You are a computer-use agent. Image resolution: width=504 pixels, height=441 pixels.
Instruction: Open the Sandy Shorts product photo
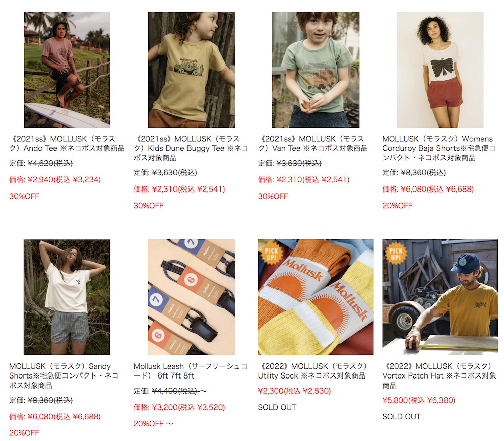67,297
